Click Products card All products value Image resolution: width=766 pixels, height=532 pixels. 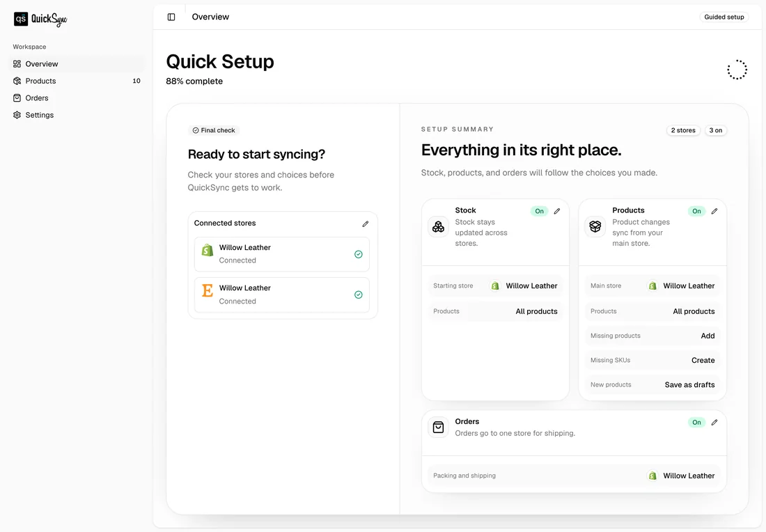694,312
